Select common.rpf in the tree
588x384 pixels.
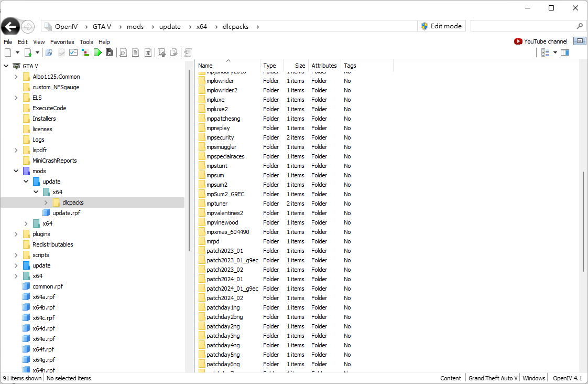[48, 286]
